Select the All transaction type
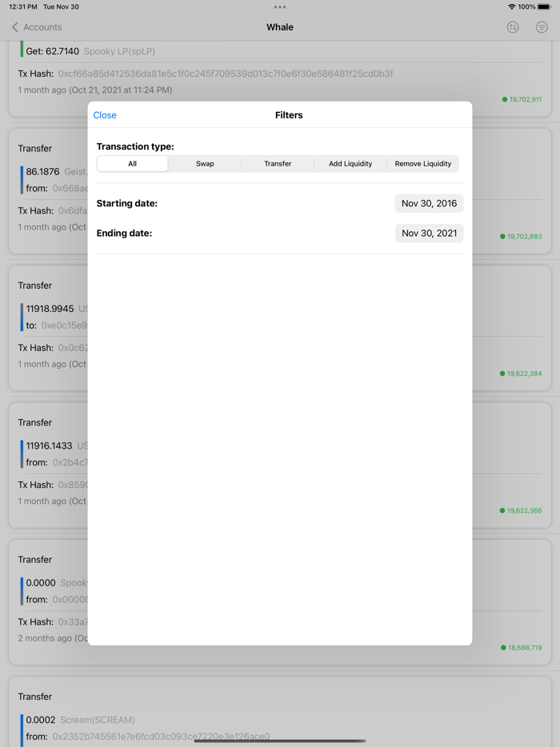The height and width of the screenshot is (747, 560). pos(133,164)
